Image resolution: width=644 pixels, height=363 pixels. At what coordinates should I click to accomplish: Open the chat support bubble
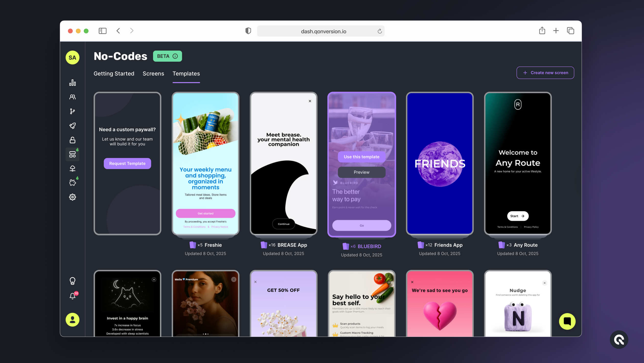pyautogui.click(x=567, y=321)
